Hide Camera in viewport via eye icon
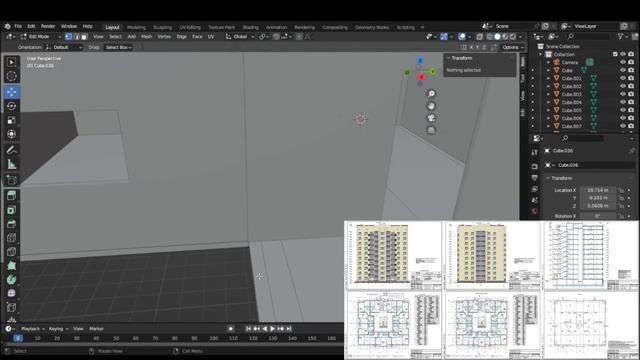640x360 pixels. point(623,62)
